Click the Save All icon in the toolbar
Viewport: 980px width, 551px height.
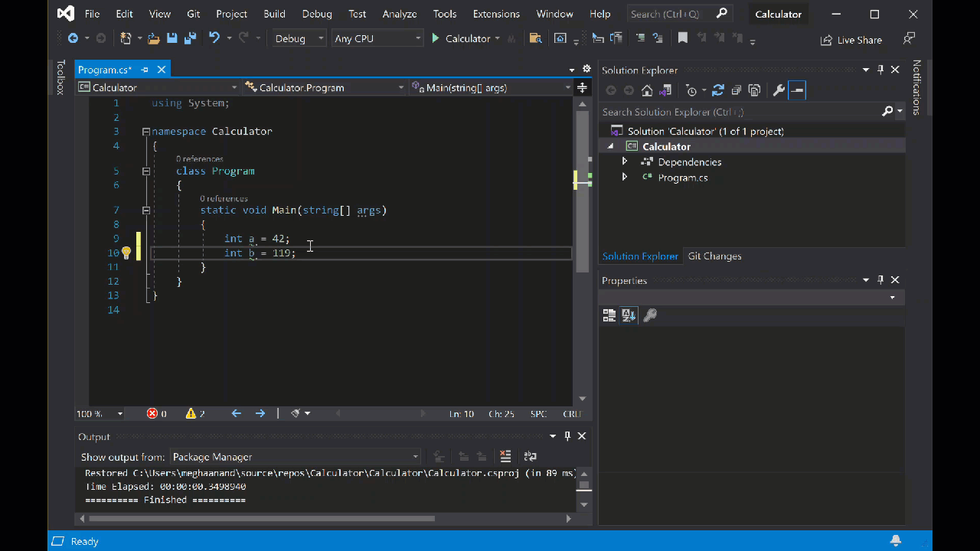191,38
